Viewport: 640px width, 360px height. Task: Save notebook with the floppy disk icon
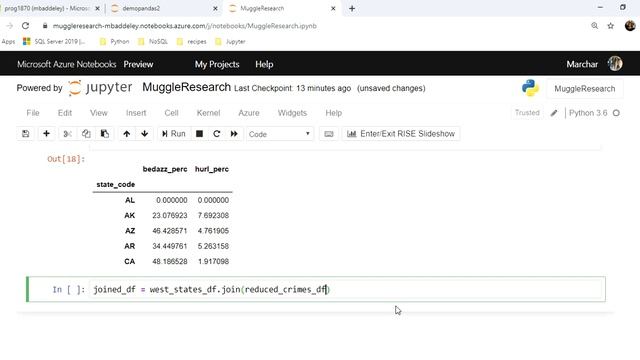click(26, 134)
